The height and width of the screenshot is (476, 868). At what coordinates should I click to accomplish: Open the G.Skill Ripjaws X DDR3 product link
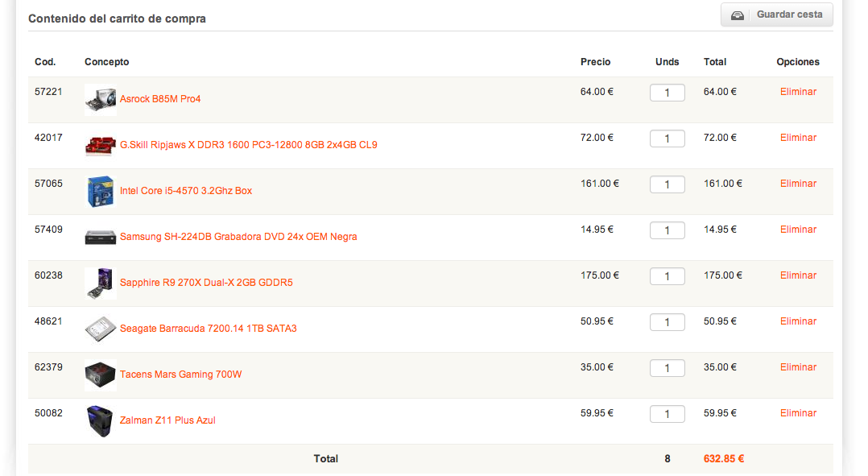click(x=249, y=145)
